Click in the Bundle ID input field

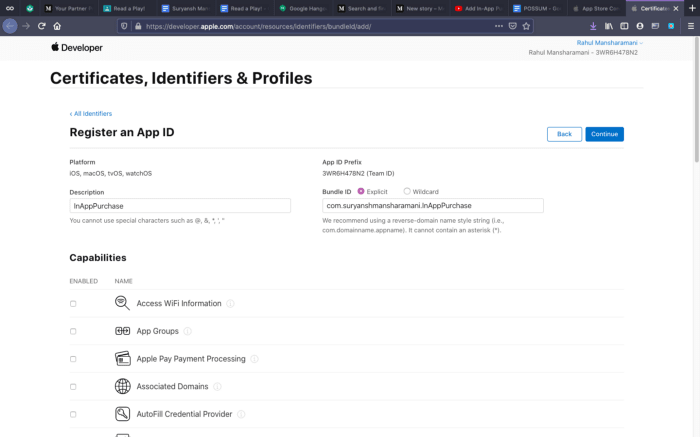coord(433,205)
